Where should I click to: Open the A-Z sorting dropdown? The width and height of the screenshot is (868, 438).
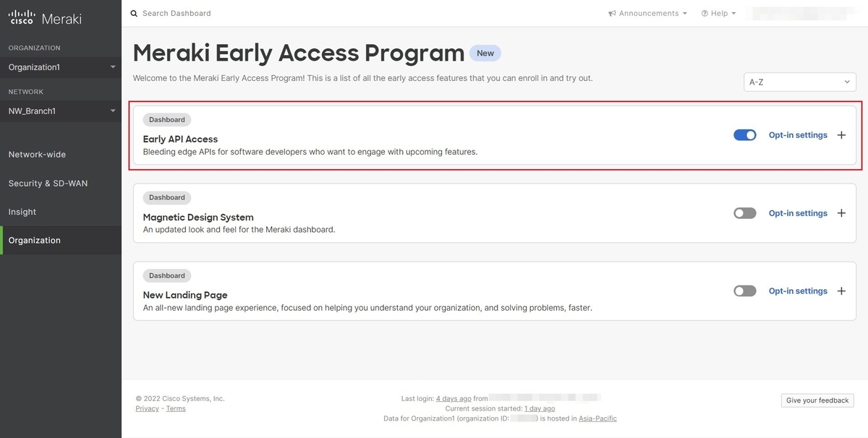[799, 82]
